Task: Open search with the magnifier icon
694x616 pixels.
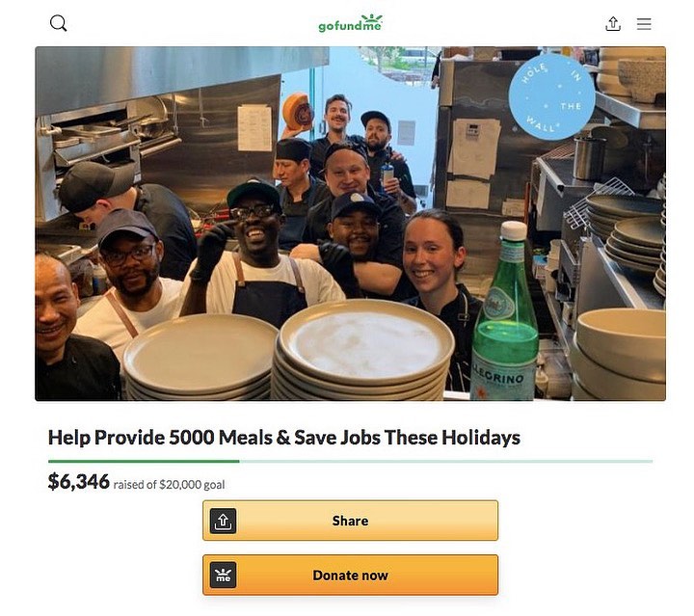Action: 58,23
